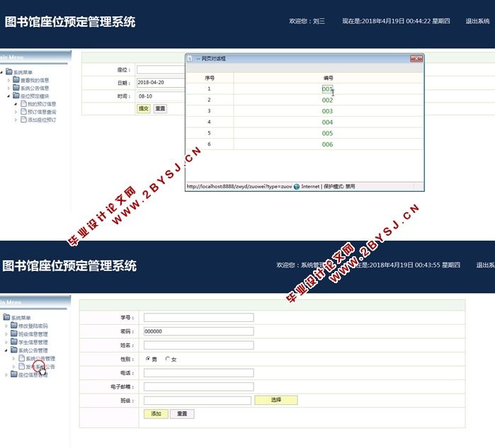Click the yellow 选择 button for 班级
This screenshot has width=495, height=448.
[276, 400]
